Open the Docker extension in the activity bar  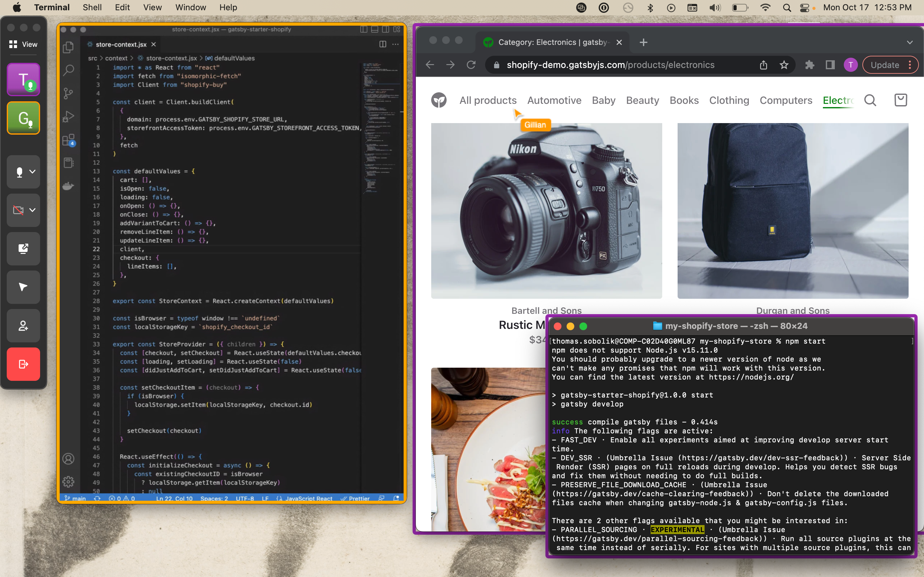[68, 186]
